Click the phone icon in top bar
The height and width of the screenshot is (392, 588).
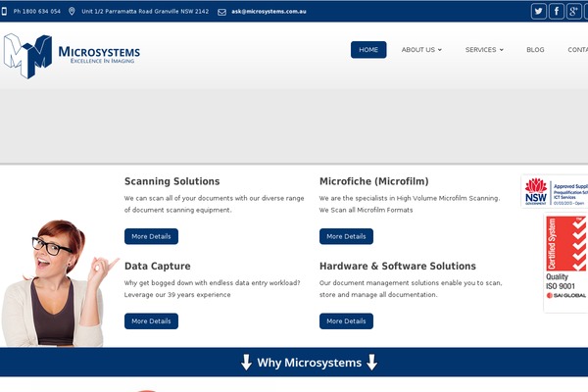click(4, 11)
